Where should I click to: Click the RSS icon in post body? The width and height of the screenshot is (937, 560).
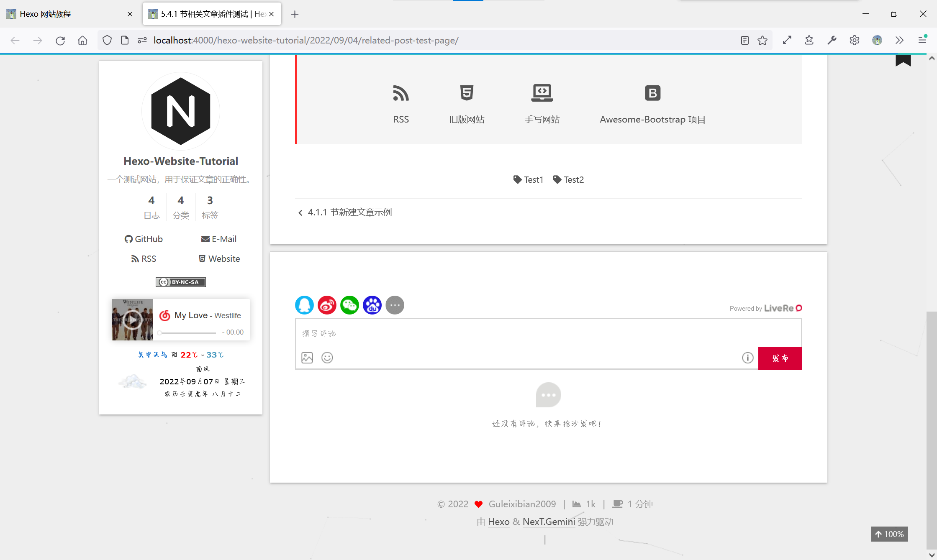pyautogui.click(x=400, y=93)
